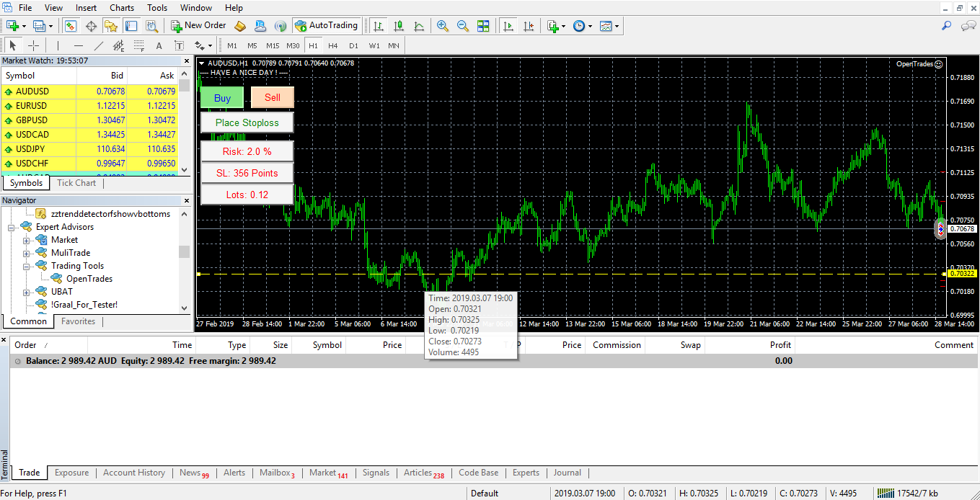Open the Strategy Tester magnifier icon

151,26
